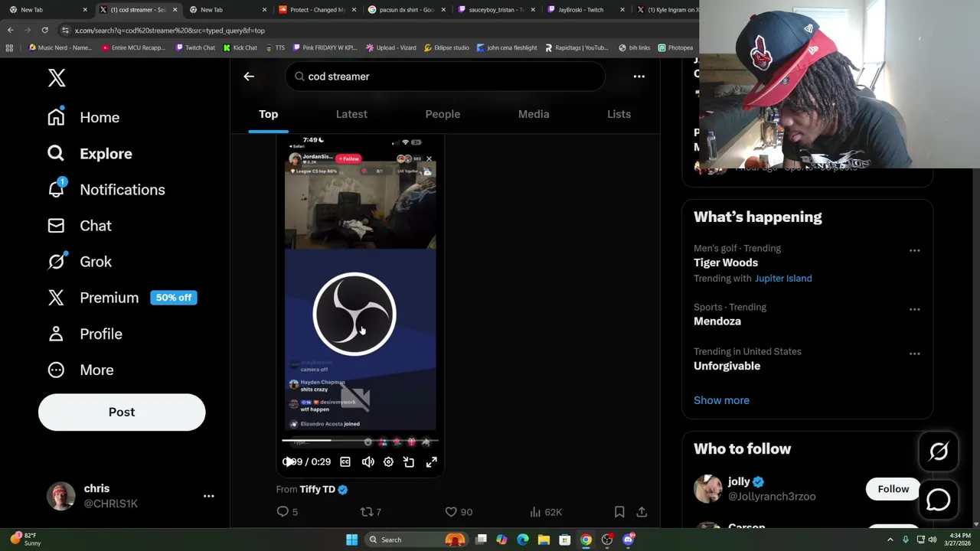Switch to pacsun dx shirt Google tab
The width and height of the screenshot is (980, 551).
(x=406, y=10)
